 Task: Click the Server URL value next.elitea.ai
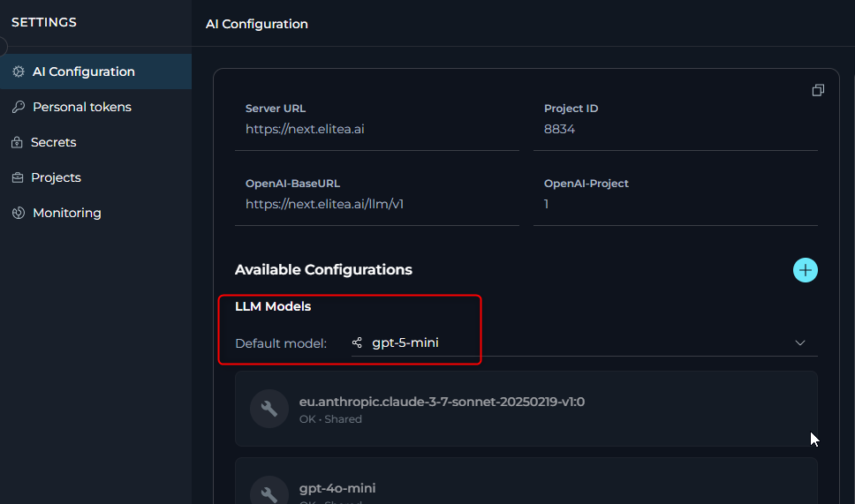pyautogui.click(x=305, y=129)
